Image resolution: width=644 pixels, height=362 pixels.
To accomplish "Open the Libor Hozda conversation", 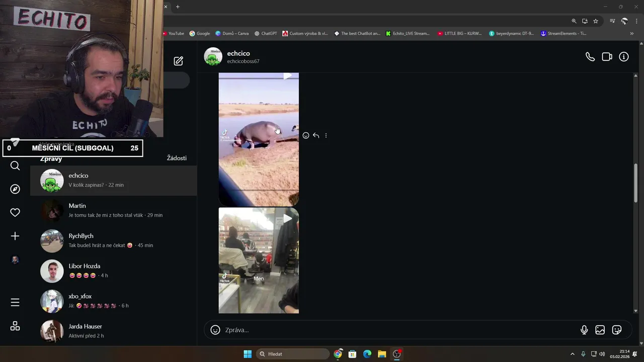I will click(114, 271).
